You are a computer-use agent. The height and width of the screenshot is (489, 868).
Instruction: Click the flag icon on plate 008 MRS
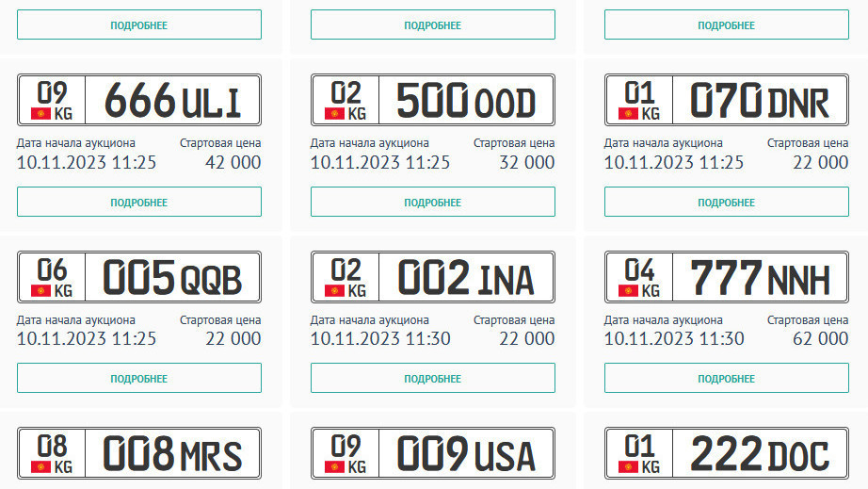[40, 466]
